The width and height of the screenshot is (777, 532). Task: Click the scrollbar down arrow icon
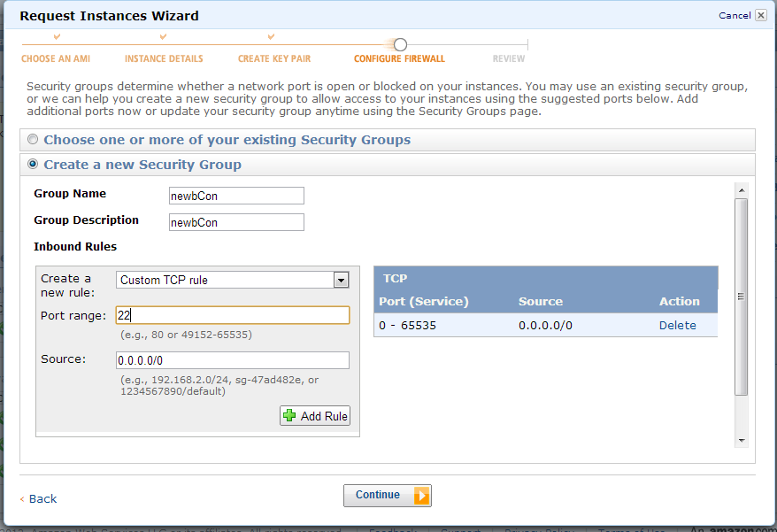coord(741,440)
